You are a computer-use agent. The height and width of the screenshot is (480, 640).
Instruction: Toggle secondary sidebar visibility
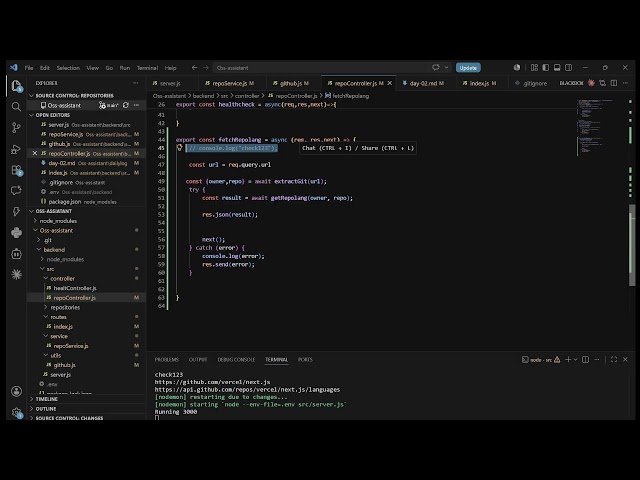pyautogui.click(x=569, y=68)
